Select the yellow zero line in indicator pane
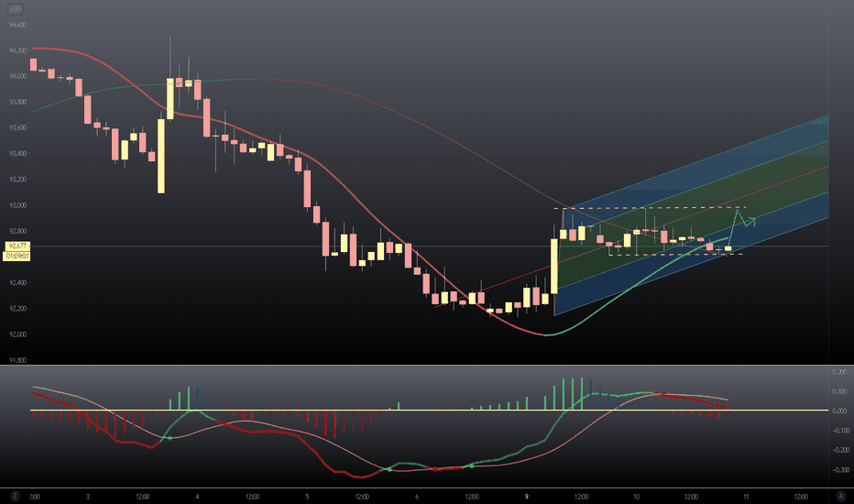 point(429,410)
